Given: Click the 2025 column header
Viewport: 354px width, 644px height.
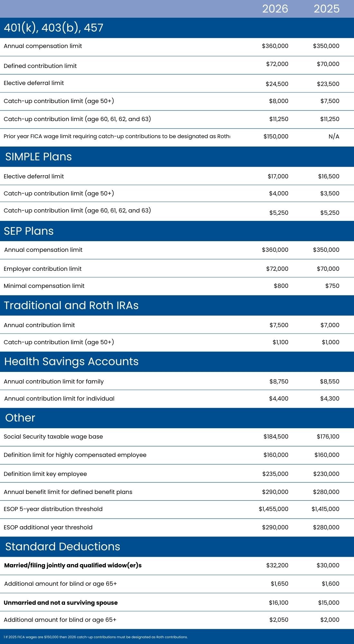Looking at the screenshot, I should (x=326, y=9).
